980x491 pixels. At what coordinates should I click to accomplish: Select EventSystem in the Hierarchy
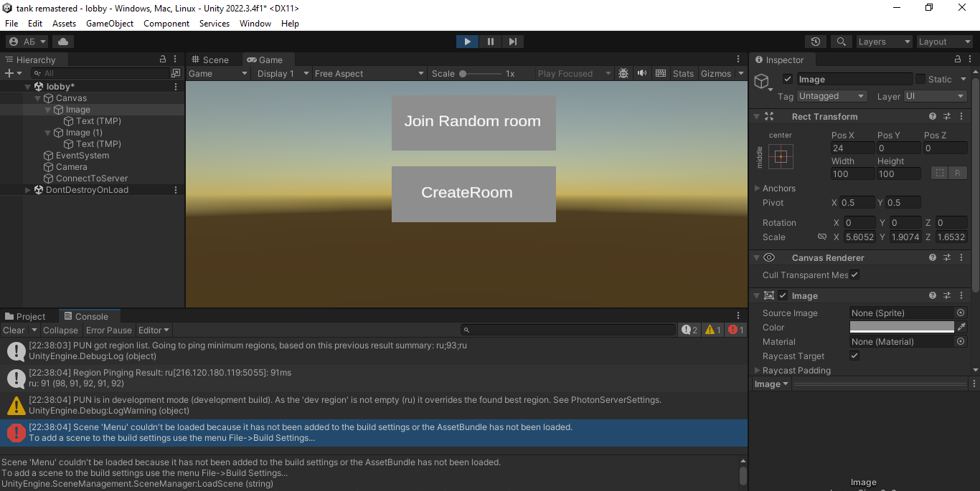(x=83, y=156)
